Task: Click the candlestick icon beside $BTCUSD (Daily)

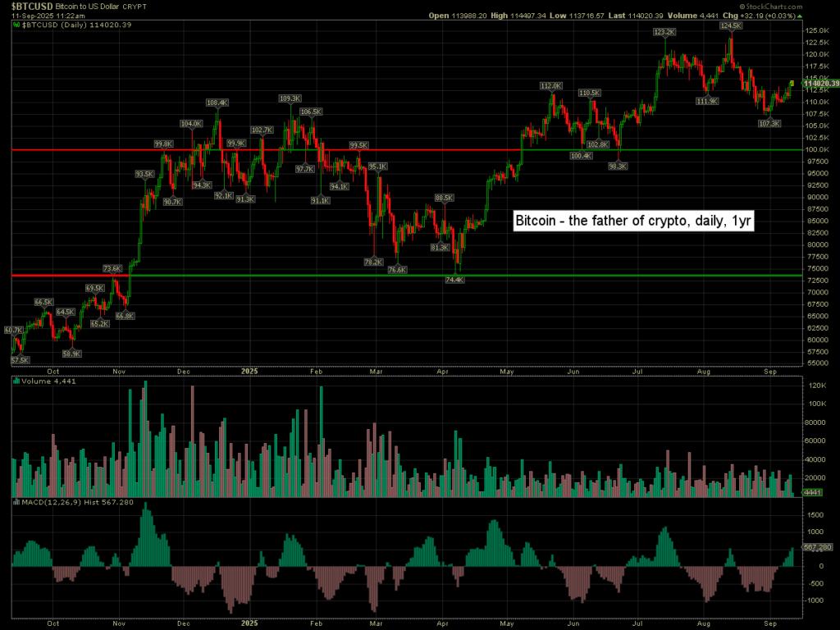Action: tap(16, 25)
